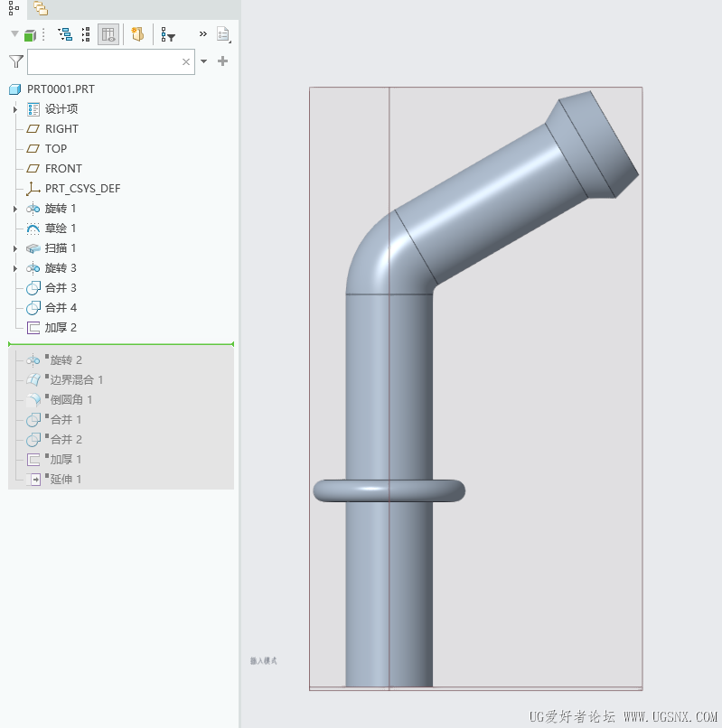Viewport: 722px width, 728px height.
Task: Click the tree node selection list icon
Action: 86,34
